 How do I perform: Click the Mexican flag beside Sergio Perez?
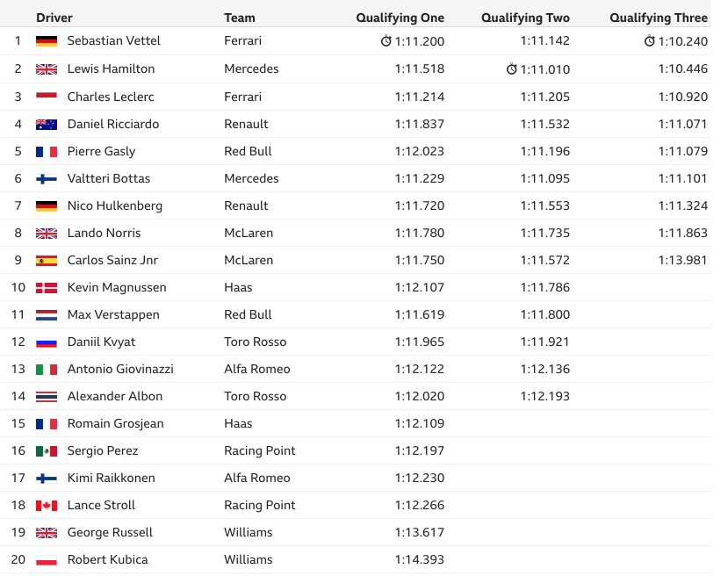(47, 451)
